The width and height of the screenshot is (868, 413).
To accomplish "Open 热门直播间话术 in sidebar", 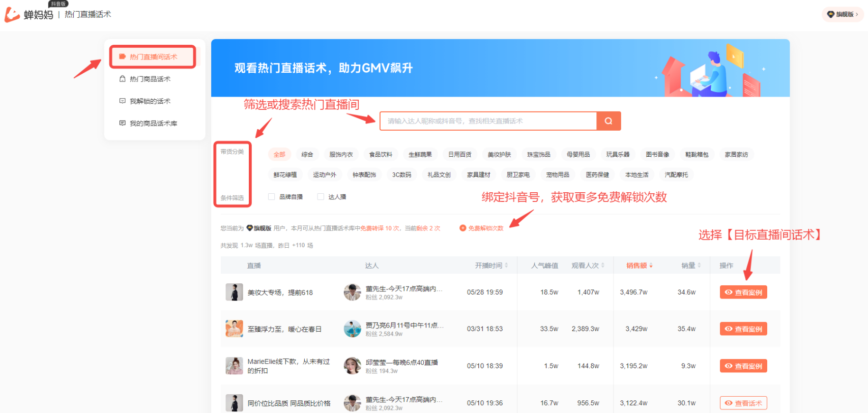I will [153, 56].
